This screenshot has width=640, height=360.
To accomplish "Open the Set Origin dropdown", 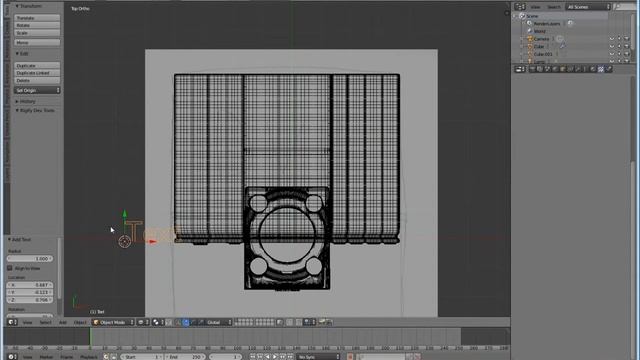I will click(x=37, y=90).
